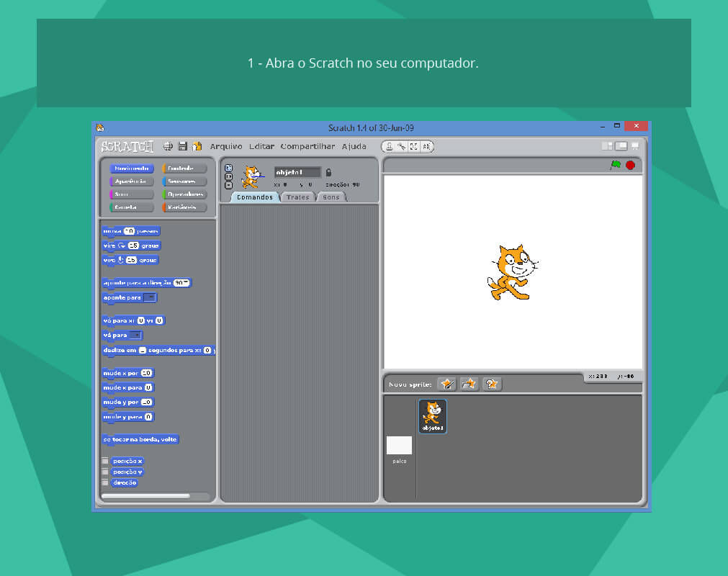Switch to small stage view mode

607,146
